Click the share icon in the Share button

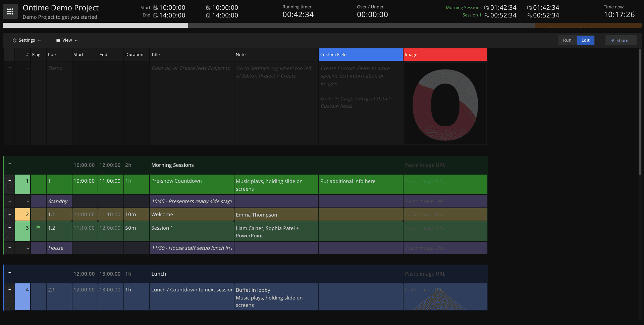[612, 40]
